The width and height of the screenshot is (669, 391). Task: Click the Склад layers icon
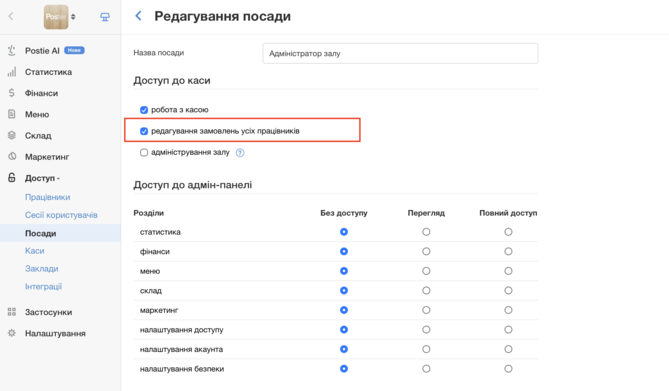coord(12,135)
